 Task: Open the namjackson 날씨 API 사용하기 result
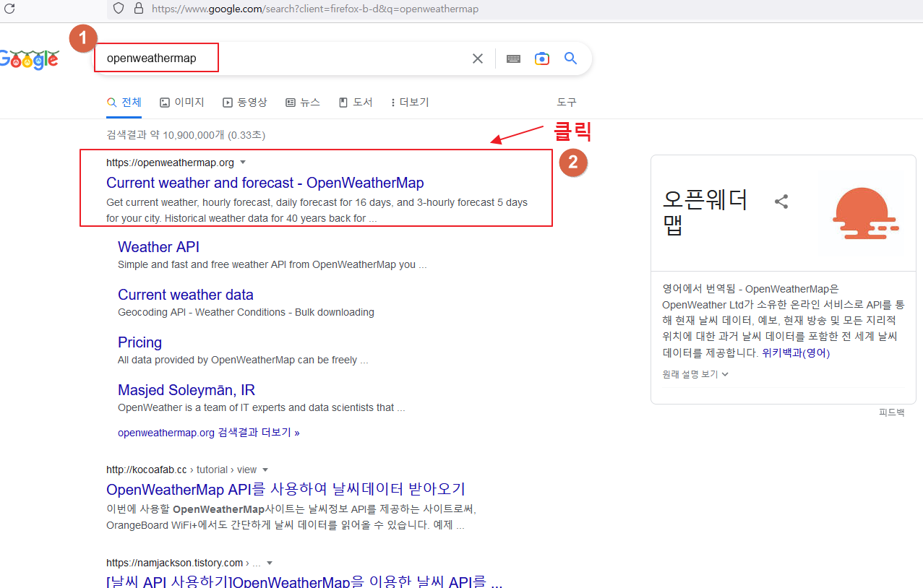pyautogui.click(x=304, y=582)
